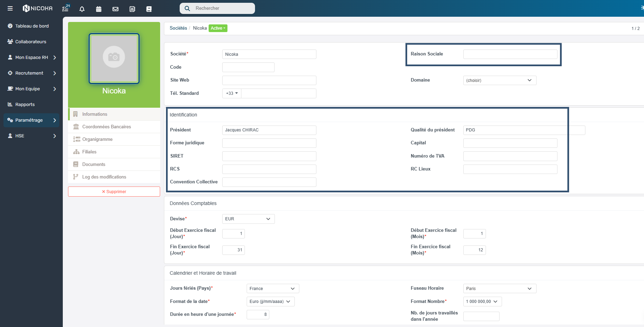This screenshot has height=327, width=644.
Task: Open the Tableau de bord menu item
Action: [x=32, y=26]
